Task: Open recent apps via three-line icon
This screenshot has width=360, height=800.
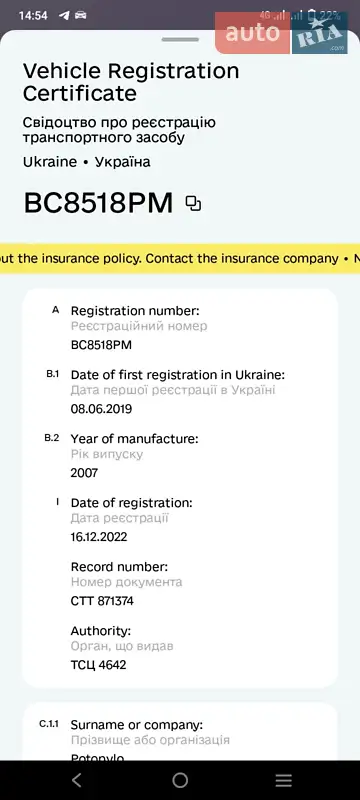Action: [284, 780]
